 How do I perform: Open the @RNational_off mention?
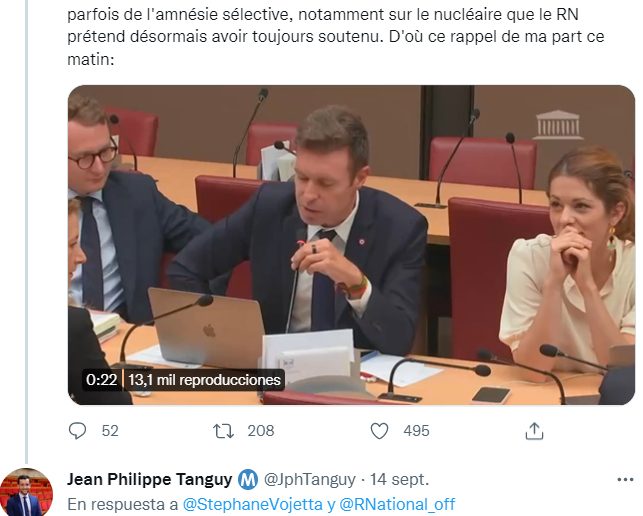397,504
